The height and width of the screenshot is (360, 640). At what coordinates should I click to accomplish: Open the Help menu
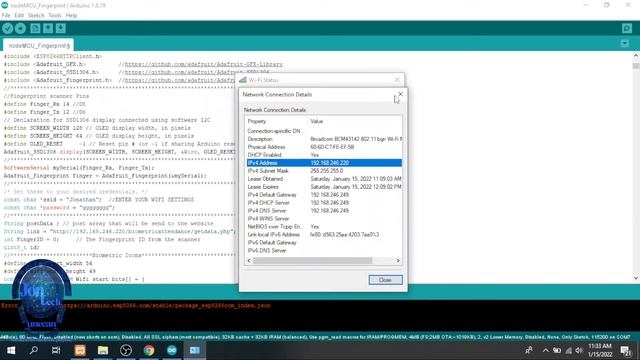click(71, 16)
